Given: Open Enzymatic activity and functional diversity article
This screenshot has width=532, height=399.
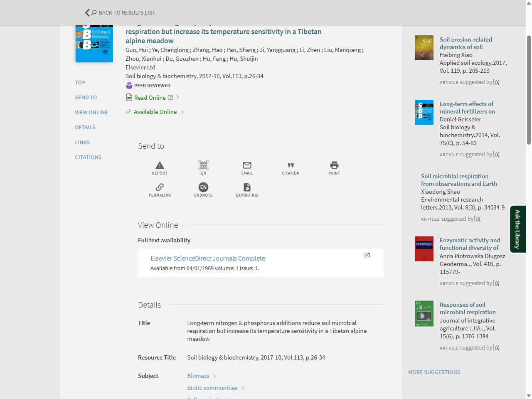Looking at the screenshot, I should tap(470, 244).
